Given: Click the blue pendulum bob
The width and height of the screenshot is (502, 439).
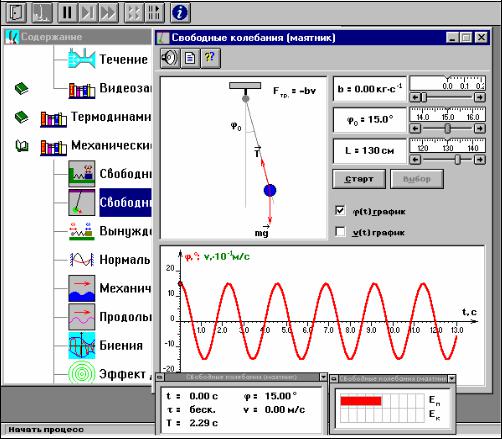Looking at the screenshot, I should point(270,190).
